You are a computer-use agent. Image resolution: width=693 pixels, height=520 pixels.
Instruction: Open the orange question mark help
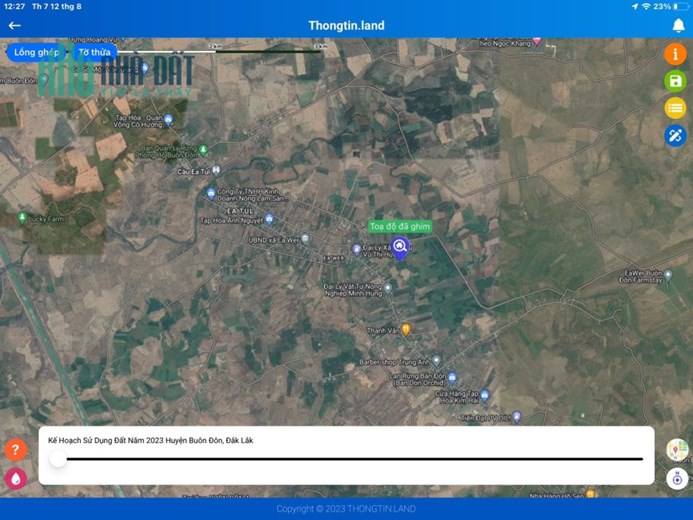[16, 450]
